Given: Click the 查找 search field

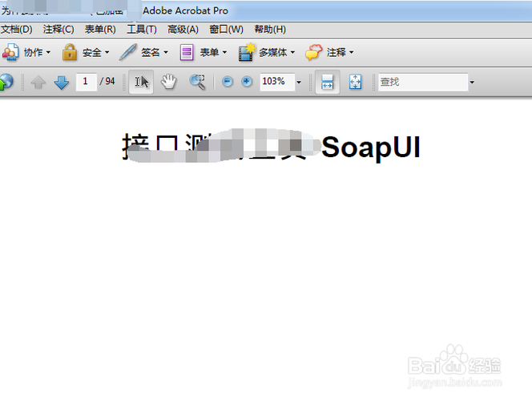Looking at the screenshot, I should pos(423,82).
